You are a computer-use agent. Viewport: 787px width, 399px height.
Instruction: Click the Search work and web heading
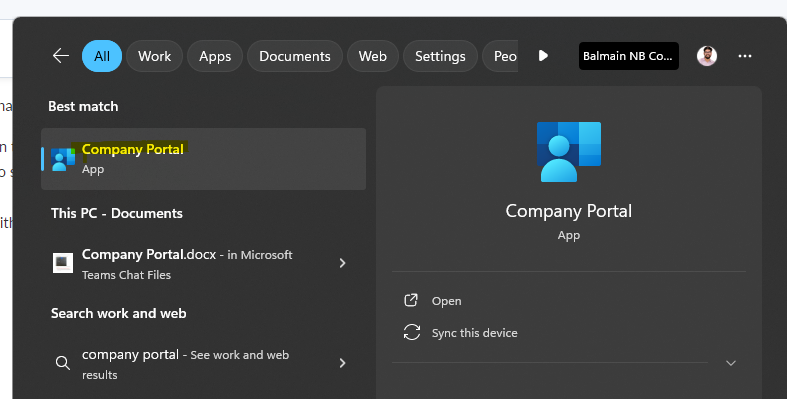(118, 313)
